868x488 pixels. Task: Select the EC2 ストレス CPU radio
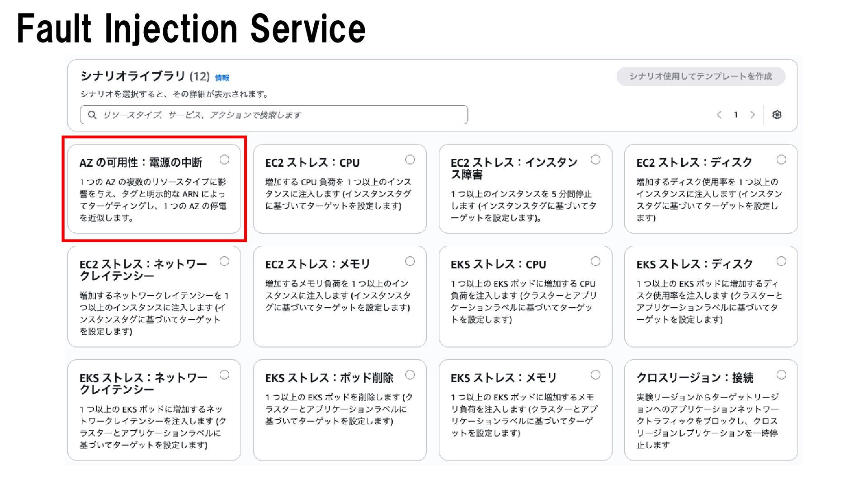410,160
